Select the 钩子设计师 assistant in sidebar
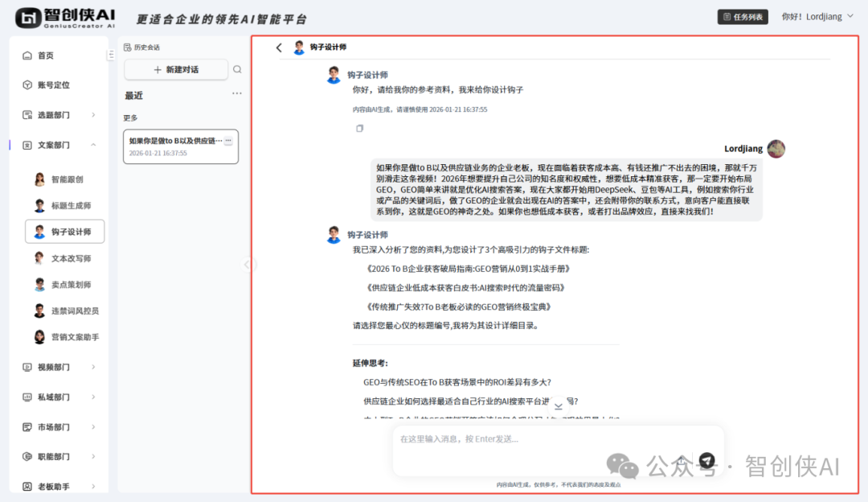Image resolution: width=868 pixels, height=502 pixels. click(65, 232)
